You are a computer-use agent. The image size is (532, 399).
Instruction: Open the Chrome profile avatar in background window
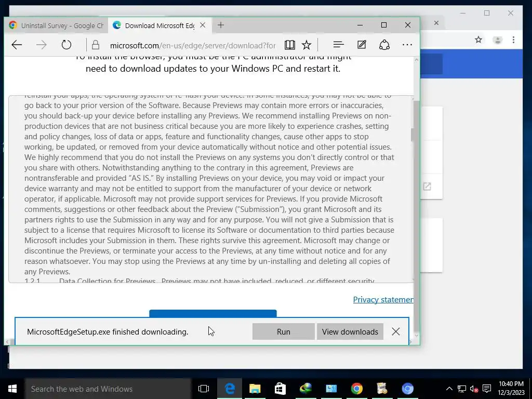498,40
